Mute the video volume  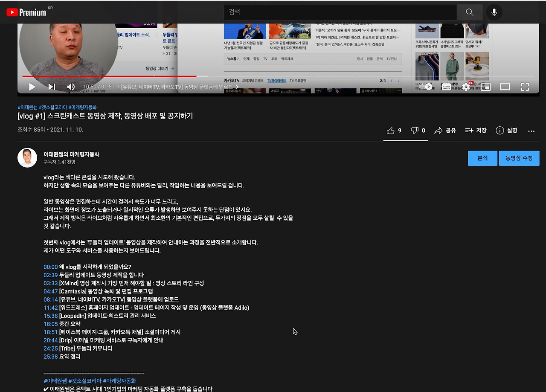71,87
